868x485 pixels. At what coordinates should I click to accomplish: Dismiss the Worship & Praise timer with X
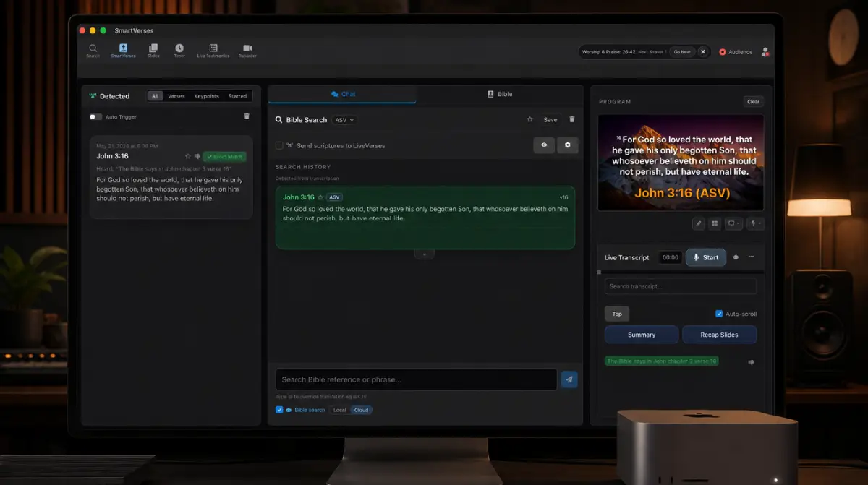pyautogui.click(x=702, y=52)
